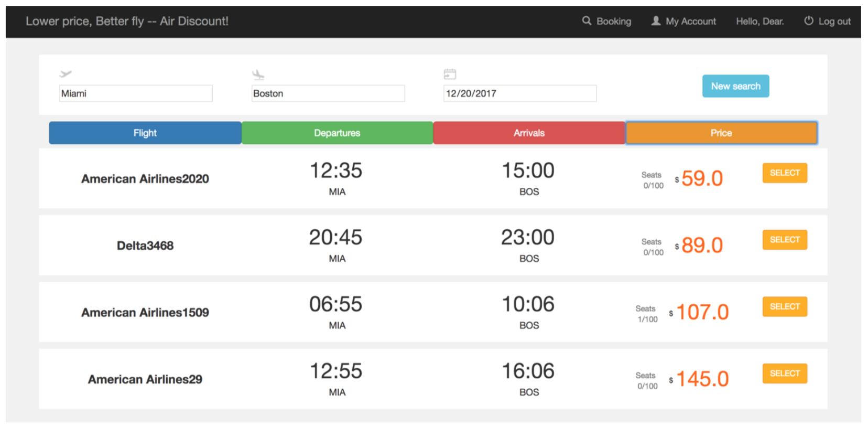868x427 pixels.
Task: Click the 107.0 price
Action: [702, 312]
